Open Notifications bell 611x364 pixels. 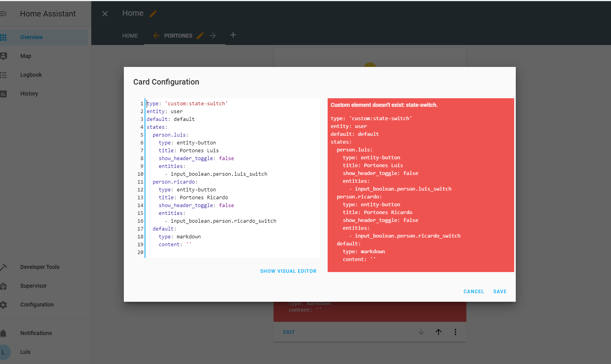36,333
